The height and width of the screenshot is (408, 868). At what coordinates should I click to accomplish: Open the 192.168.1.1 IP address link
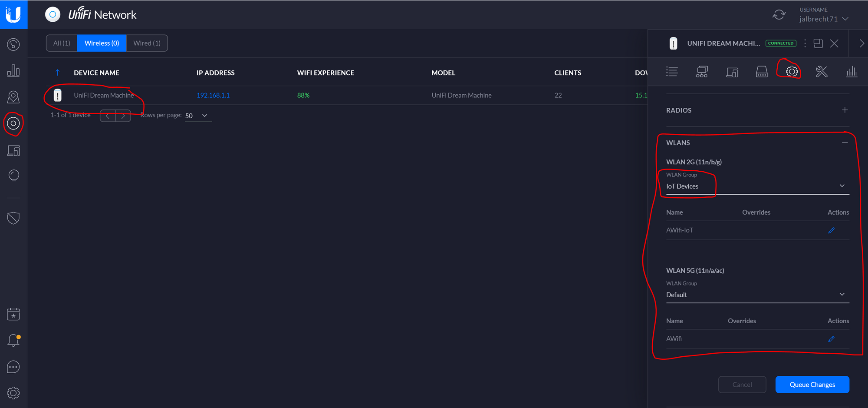click(x=213, y=95)
